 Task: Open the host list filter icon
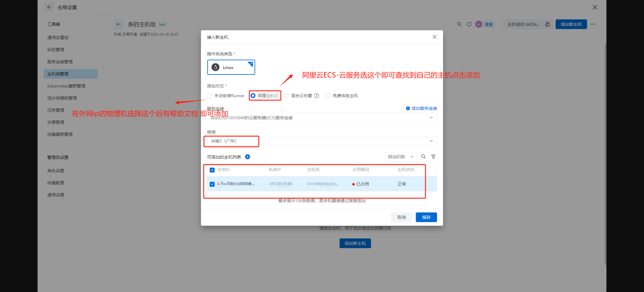[433, 157]
